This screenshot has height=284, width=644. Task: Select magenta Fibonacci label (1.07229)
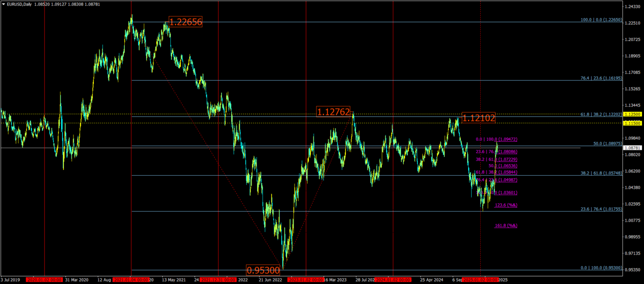point(496,159)
